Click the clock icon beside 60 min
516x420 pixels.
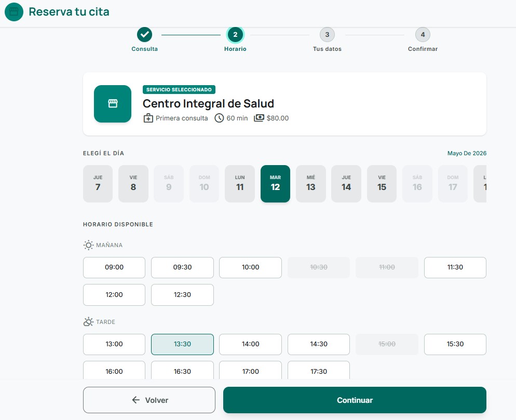pos(219,118)
